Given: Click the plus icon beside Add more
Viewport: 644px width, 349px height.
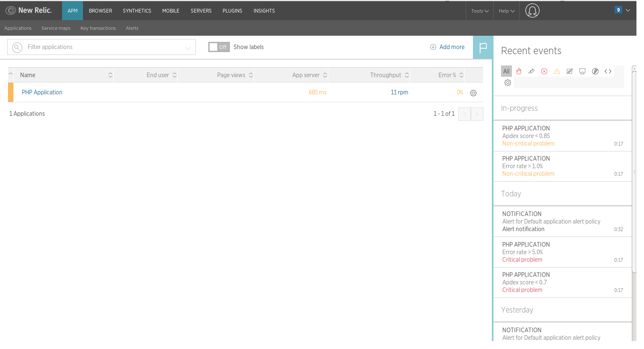Looking at the screenshot, I should 433,47.
